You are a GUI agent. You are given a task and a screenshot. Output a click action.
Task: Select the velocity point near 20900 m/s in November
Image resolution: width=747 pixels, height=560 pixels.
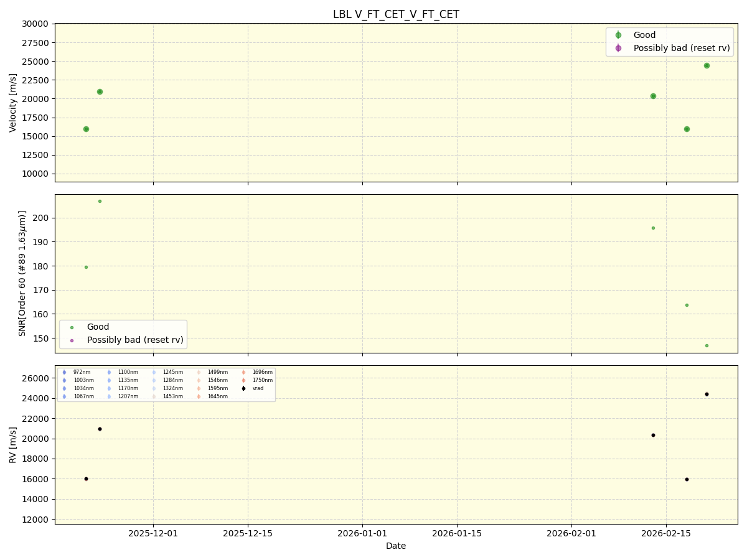point(100,91)
